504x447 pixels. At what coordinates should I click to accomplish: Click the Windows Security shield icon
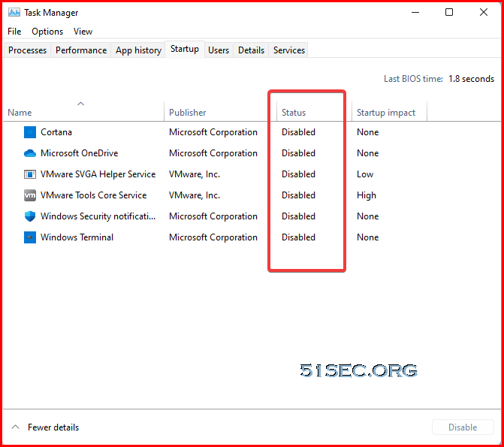[30, 216]
